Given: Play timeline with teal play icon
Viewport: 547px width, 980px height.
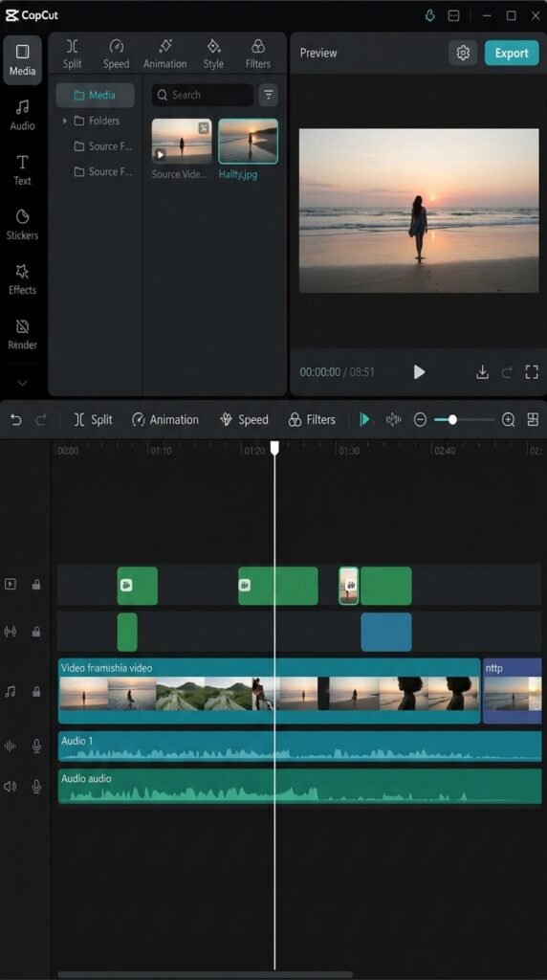Looking at the screenshot, I should point(364,419).
